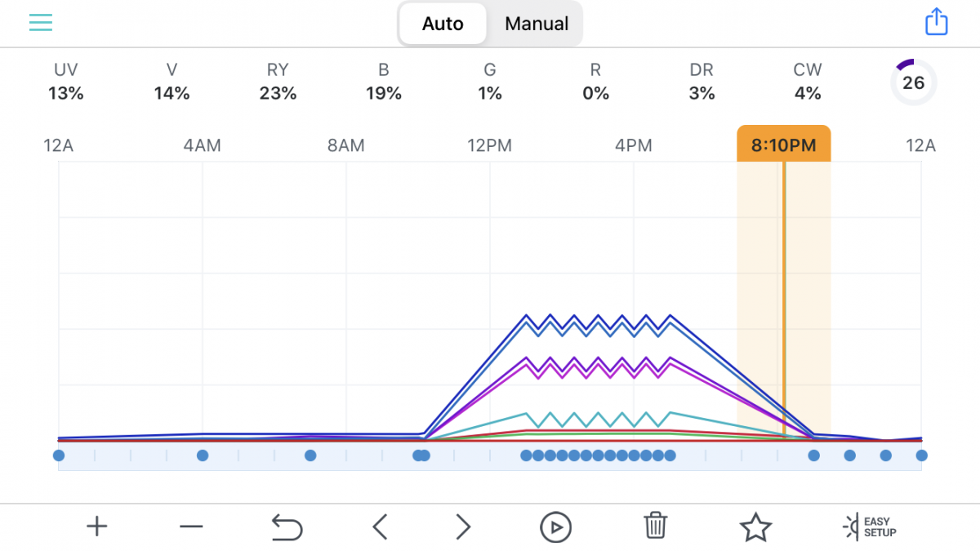Image resolution: width=980 pixels, height=551 pixels.
Task: Delete point with trash icon
Action: tap(655, 527)
